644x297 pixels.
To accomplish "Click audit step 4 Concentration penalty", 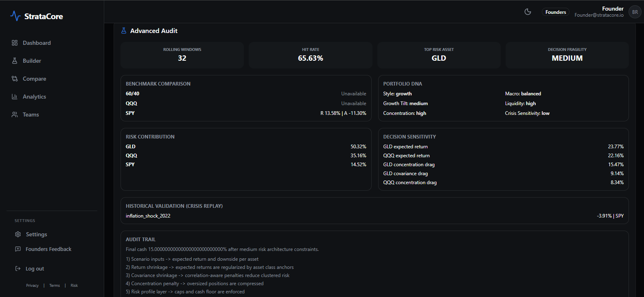I will [195, 284].
